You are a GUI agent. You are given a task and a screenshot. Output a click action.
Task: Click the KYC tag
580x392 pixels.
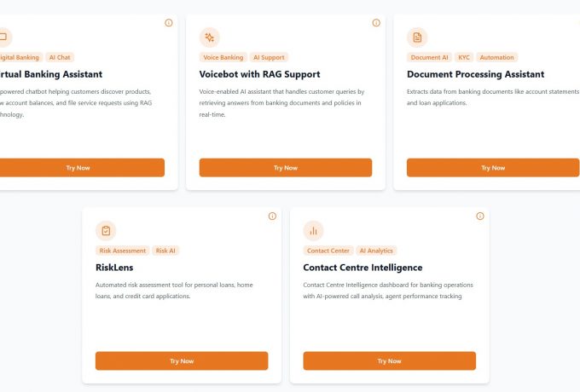(x=464, y=58)
